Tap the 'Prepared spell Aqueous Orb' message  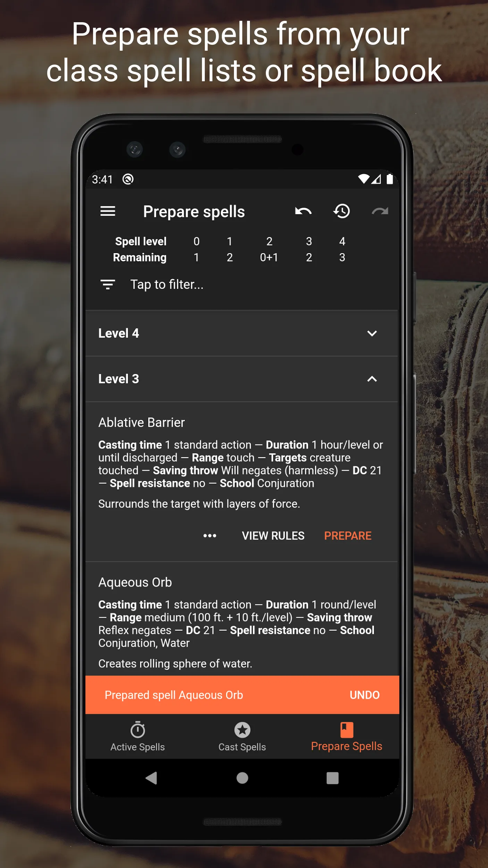pyautogui.click(x=174, y=695)
